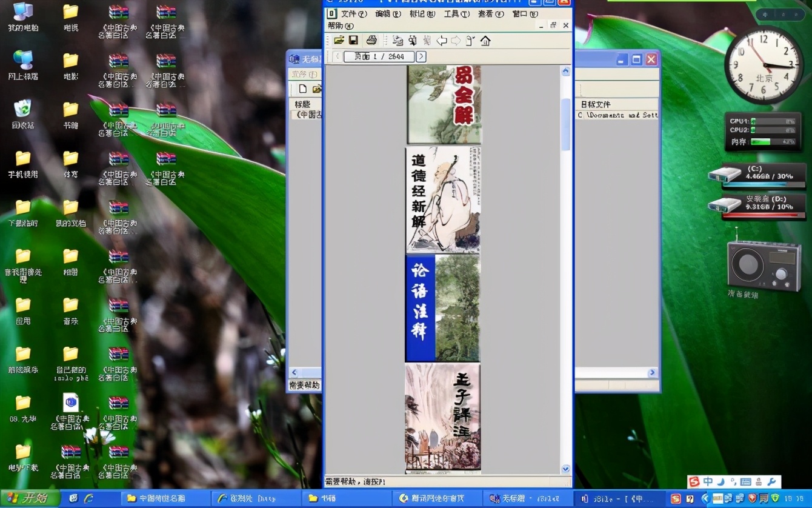Click the 孟子译注 book cover thumbnail

coord(443,417)
